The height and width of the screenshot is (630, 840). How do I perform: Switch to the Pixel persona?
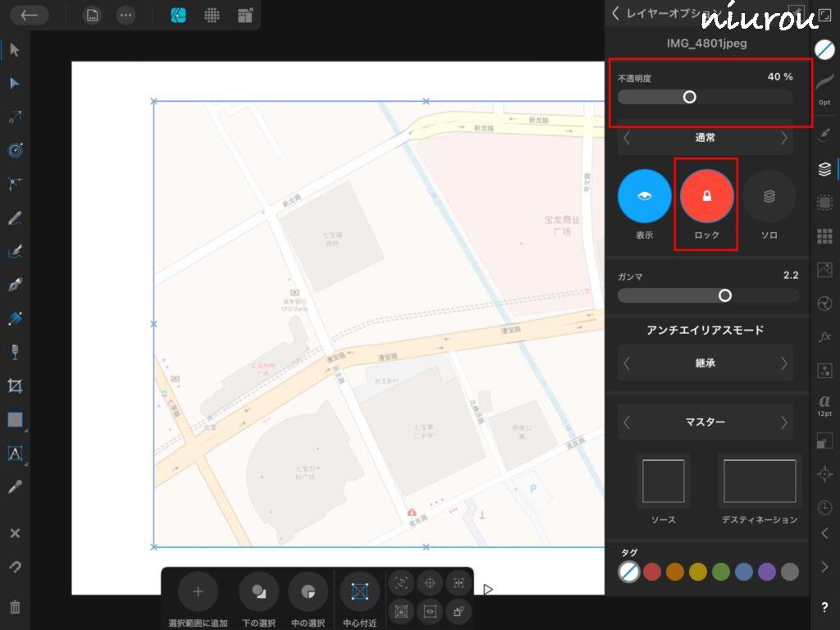coord(212,15)
